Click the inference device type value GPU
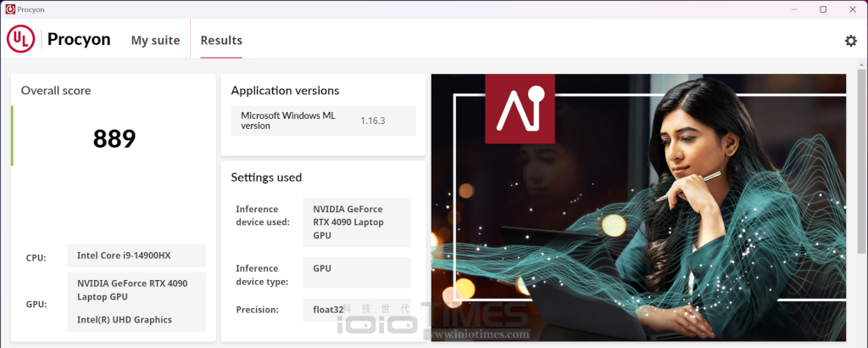This screenshot has height=348, width=868. (357, 272)
